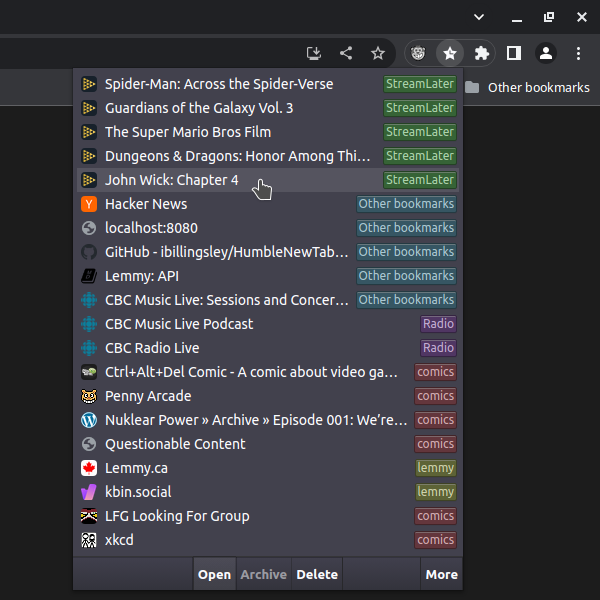The image size is (600, 600).
Task: Click the active star bookmarks extension icon
Action: tap(450, 53)
